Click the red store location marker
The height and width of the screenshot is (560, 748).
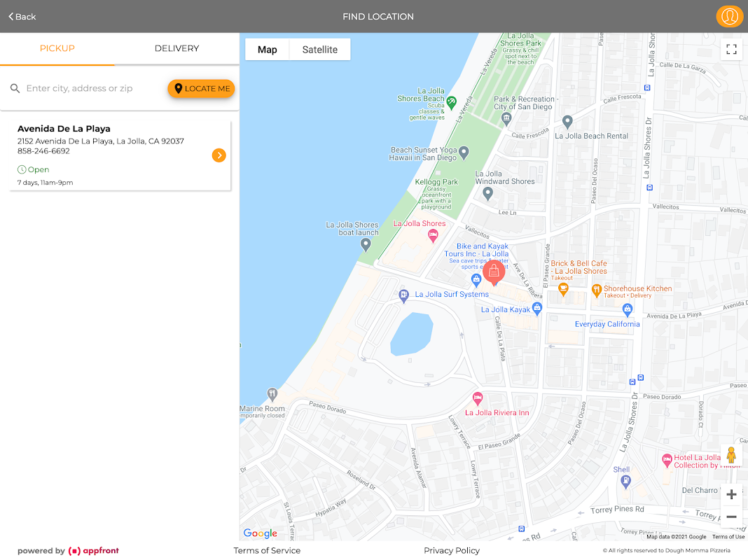tap(494, 272)
